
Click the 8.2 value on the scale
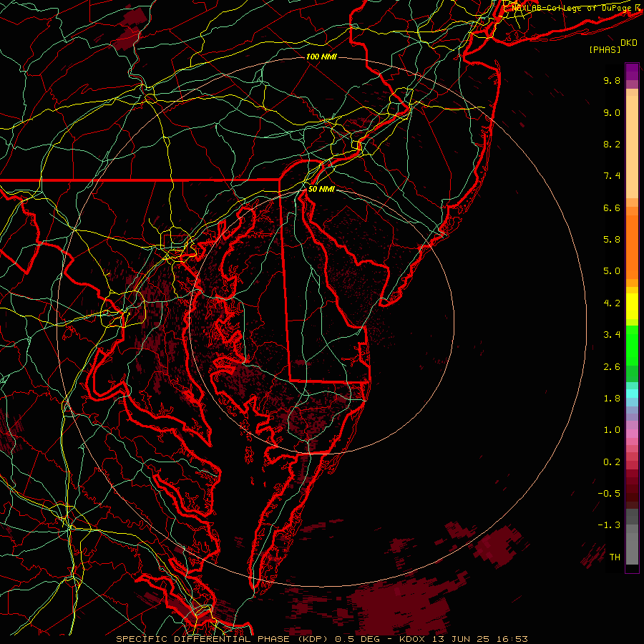coord(612,144)
